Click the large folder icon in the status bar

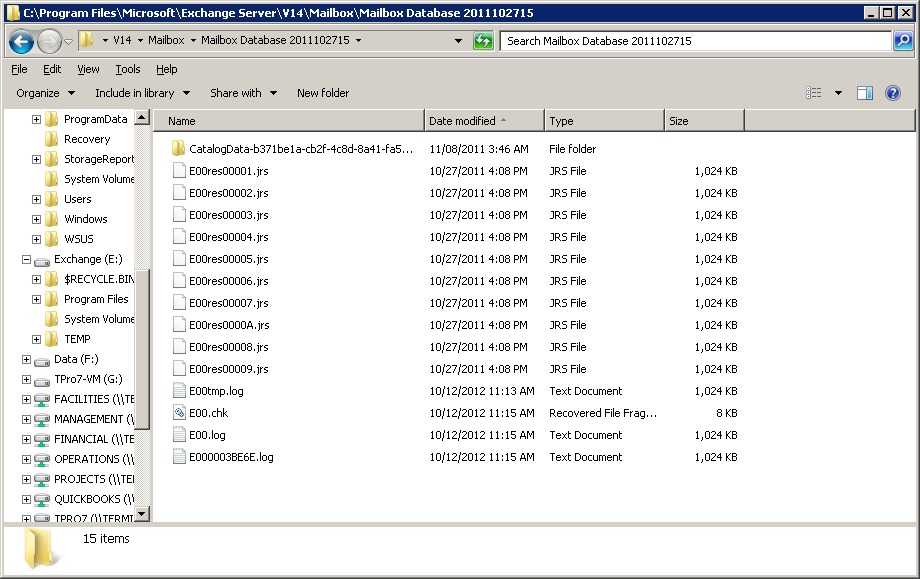point(38,550)
